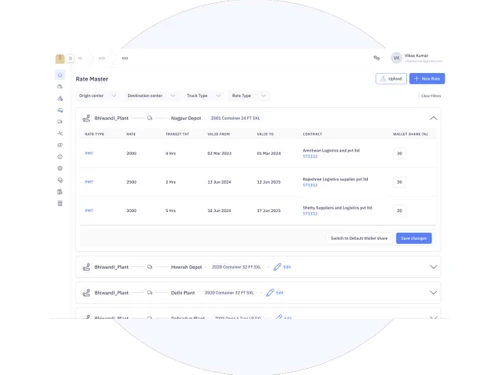Click the 5 Hrs transit TAT value
Screen dimensions: 500x375
tap(171, 211)
